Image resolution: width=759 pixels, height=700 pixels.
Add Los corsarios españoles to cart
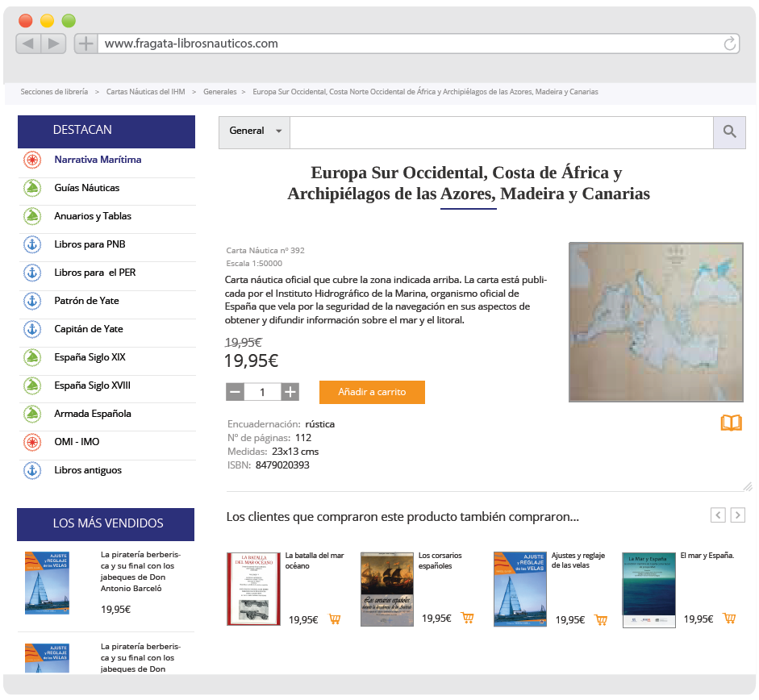coord(468,618)
